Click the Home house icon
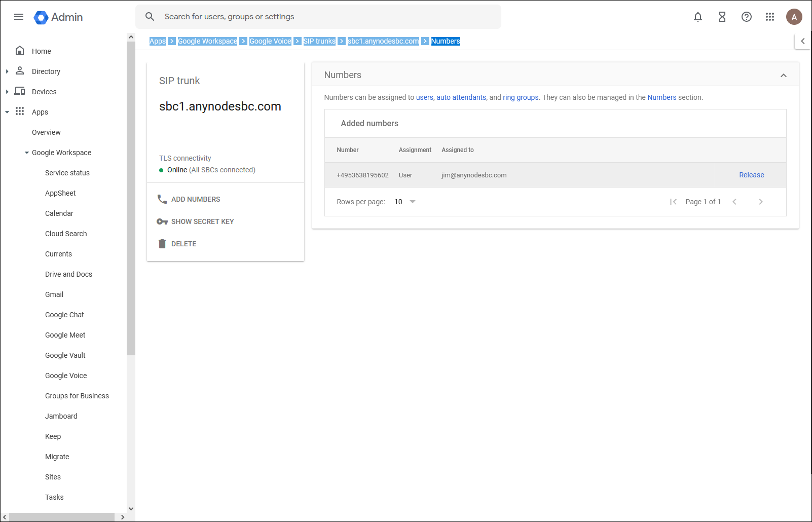The image size is (812, 522). click(x=20, y=50)
